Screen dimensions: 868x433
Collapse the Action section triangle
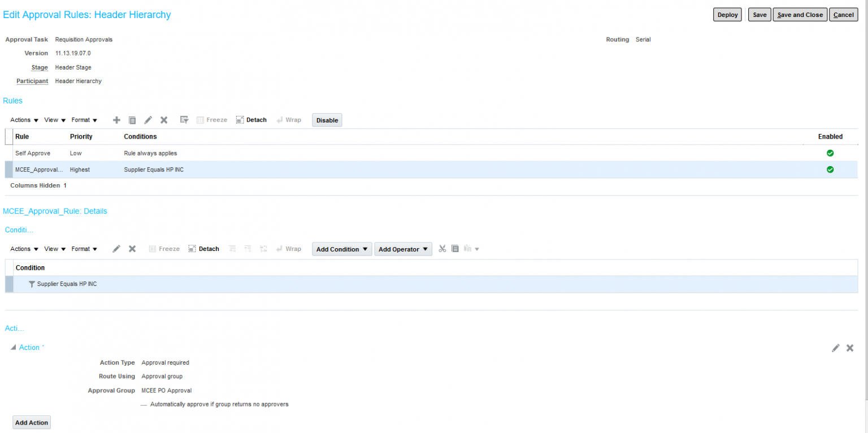click(x=12, y=347)
